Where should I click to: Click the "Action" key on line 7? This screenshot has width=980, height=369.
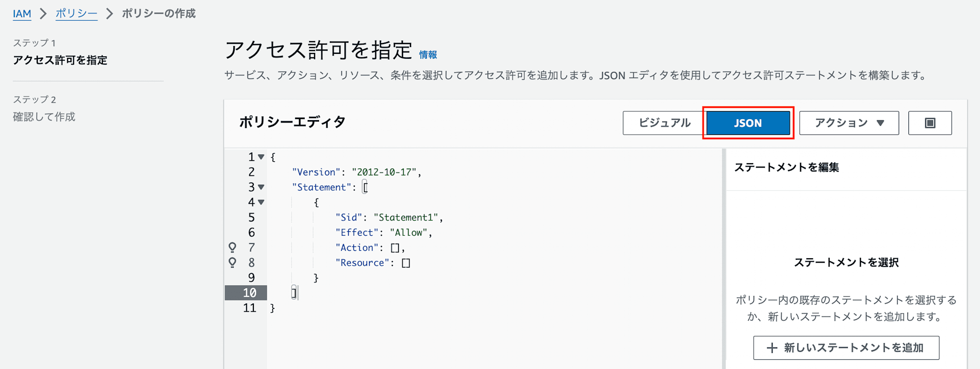[x=357, y=248]
